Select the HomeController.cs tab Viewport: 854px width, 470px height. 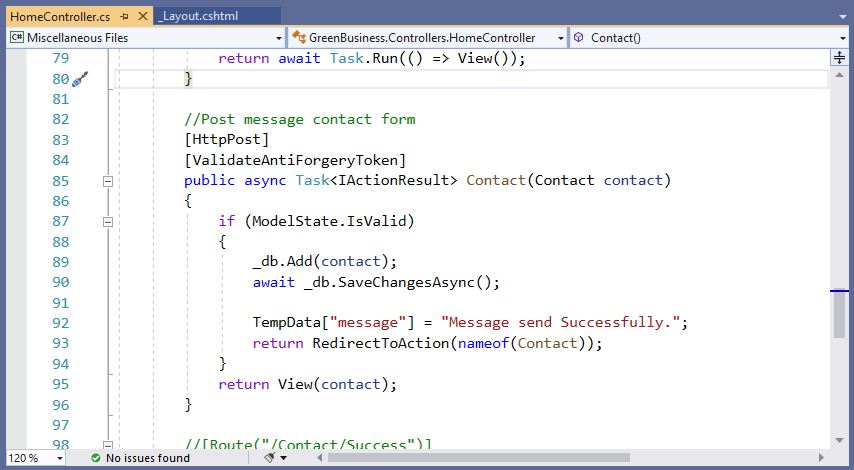(60, 17)
